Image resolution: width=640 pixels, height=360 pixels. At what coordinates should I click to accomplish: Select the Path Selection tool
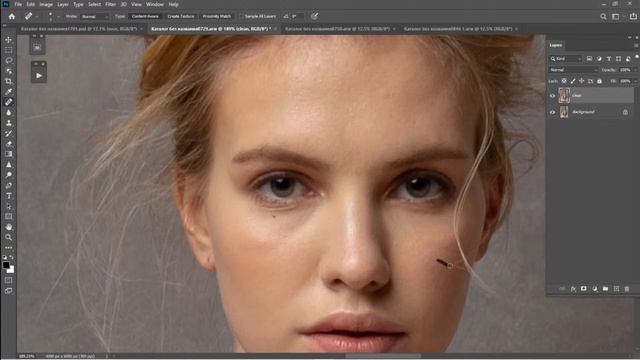click(x=9, y=206)
